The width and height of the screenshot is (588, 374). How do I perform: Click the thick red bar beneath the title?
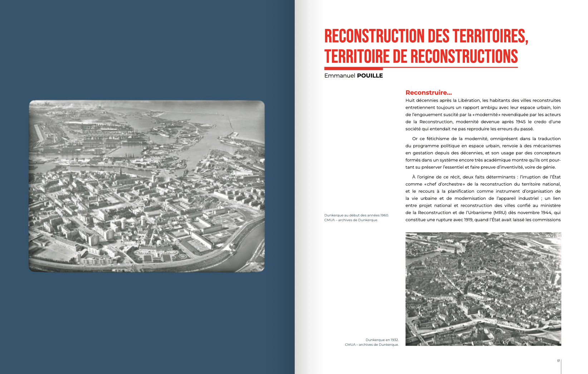(353, 68)
